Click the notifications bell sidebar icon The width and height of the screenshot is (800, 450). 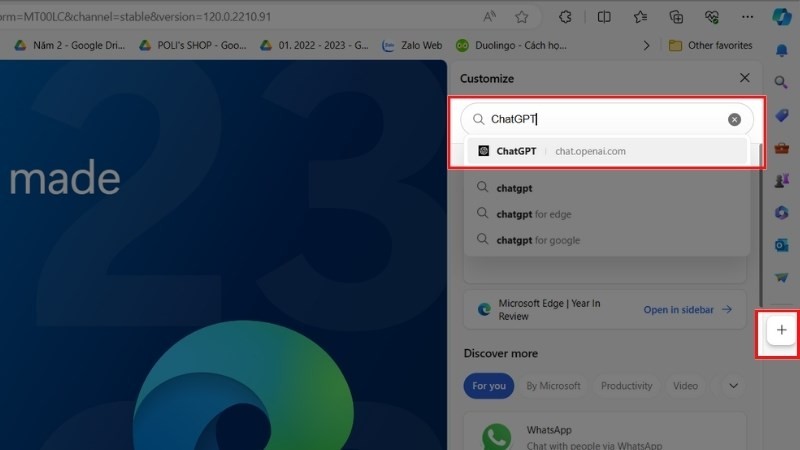pos(782,51)
